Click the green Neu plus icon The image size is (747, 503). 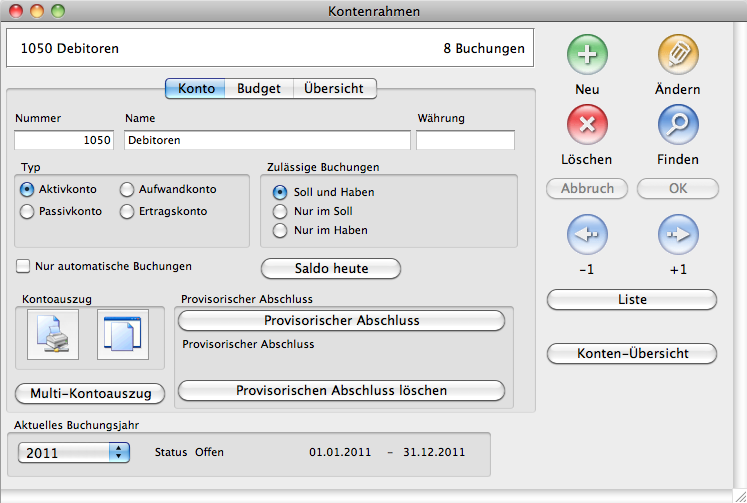tap(587, 54)
